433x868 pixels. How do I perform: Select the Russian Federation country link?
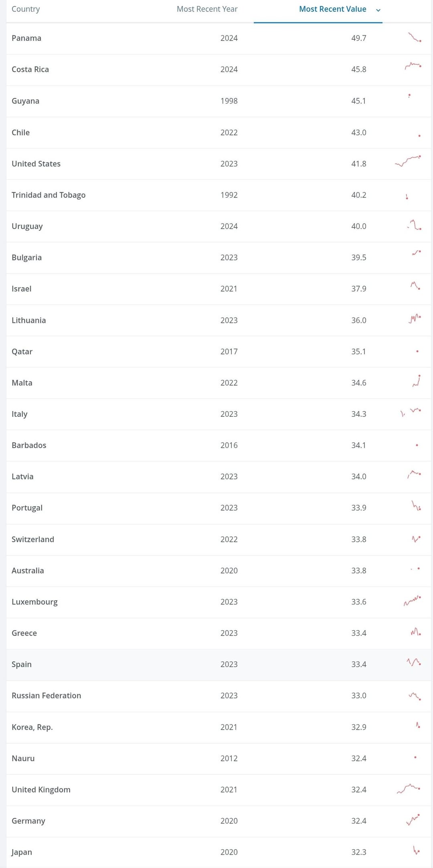click(x=46, y=696)
